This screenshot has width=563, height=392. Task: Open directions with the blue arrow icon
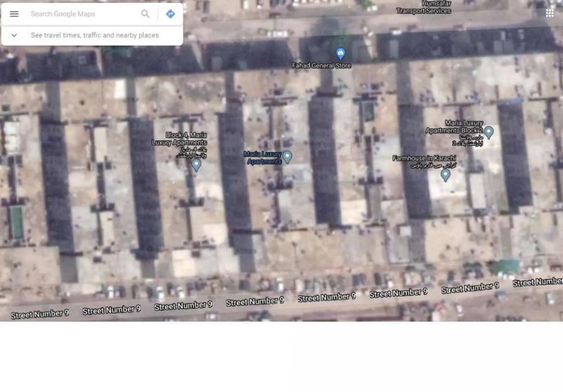point(170,14)
